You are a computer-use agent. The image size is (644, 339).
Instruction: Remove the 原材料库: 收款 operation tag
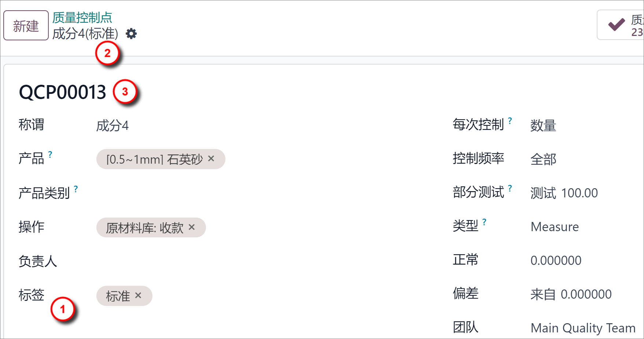(x=191, y=227)
